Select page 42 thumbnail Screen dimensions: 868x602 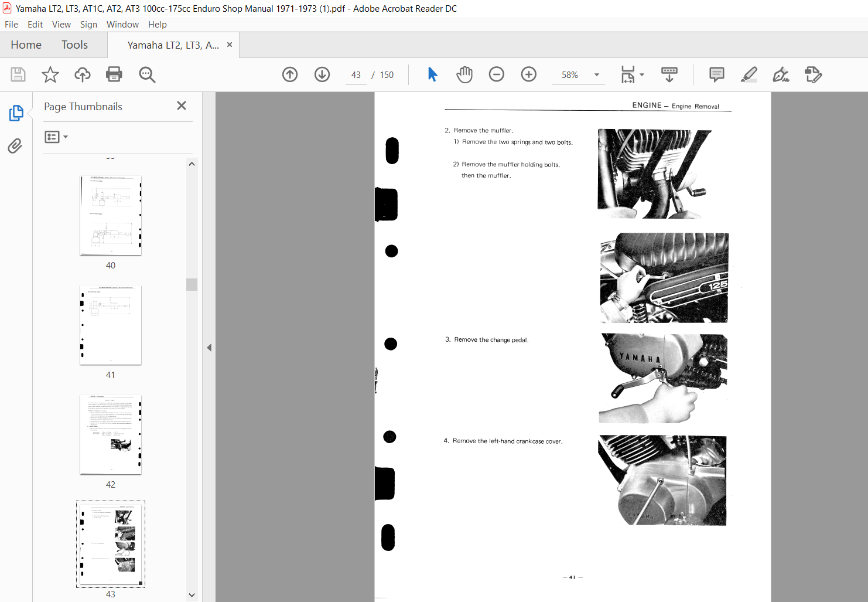click(111, 434)
